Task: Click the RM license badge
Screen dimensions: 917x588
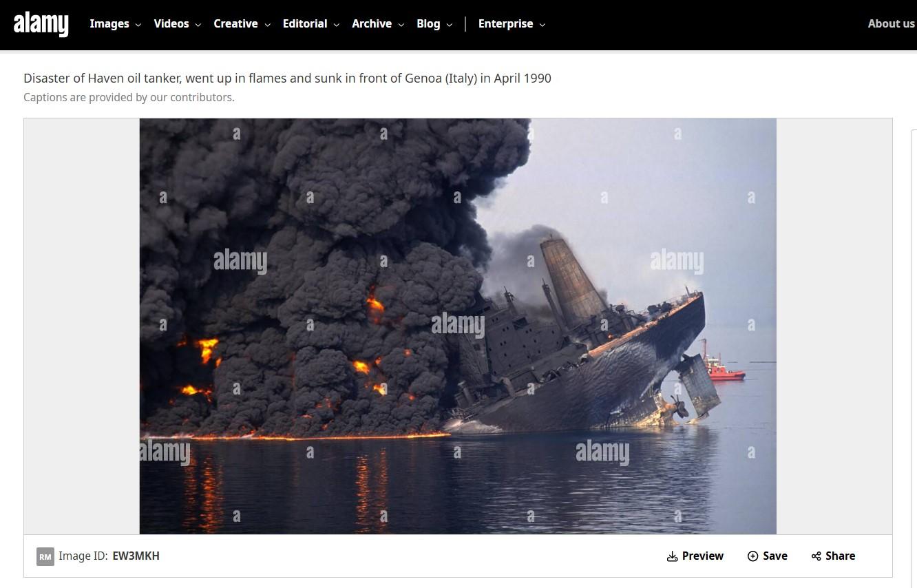Action: tap(45, 556)
